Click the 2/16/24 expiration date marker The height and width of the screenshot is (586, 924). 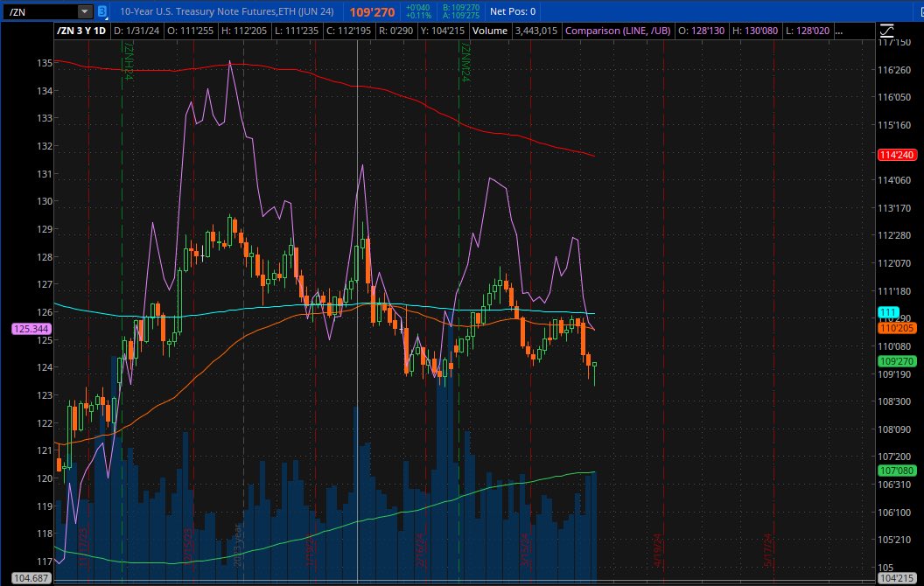coord(420,551)
